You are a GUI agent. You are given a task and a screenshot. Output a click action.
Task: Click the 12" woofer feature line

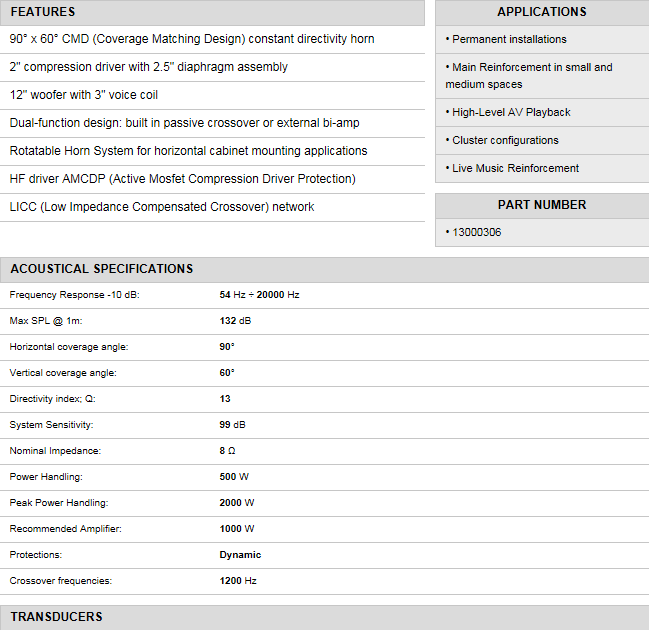[84, 95]
